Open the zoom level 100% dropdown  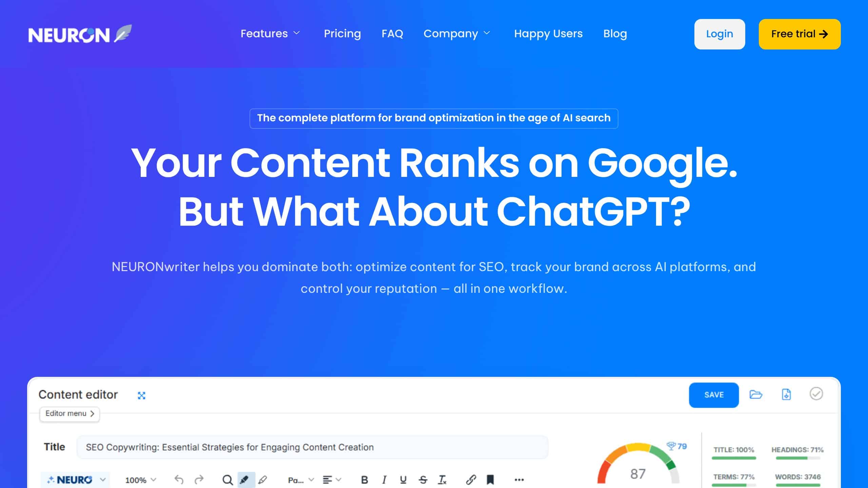pyautogui.click(x=140, y=480)
